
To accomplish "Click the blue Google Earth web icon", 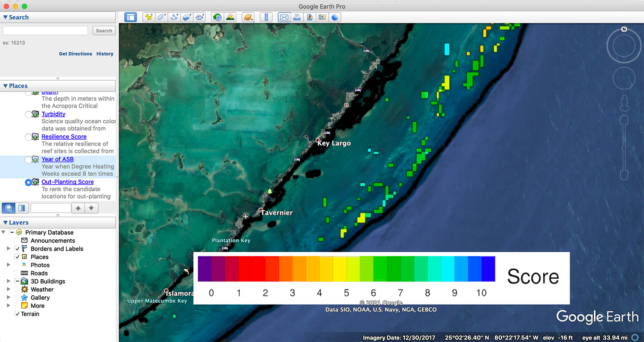I will 335,17.
